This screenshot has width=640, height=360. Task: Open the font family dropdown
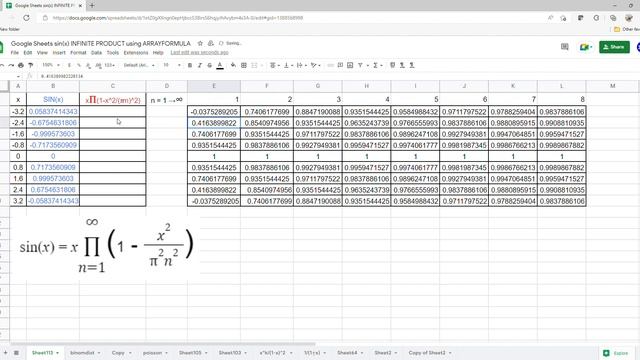click(139, 65)
